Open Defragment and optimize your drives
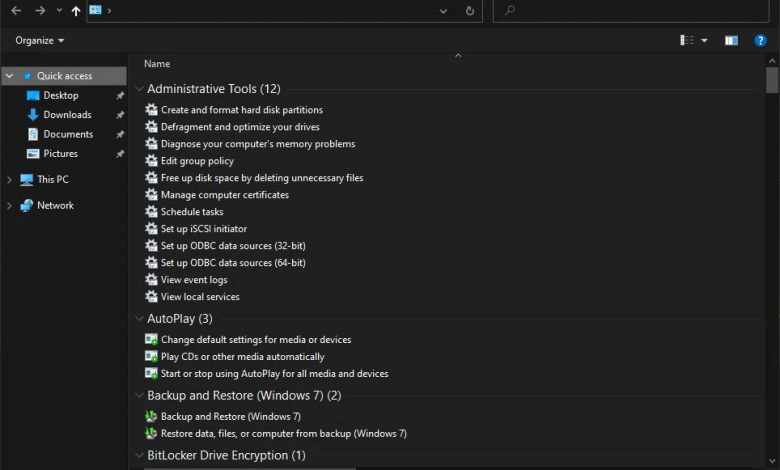 (x=240, y=127)
